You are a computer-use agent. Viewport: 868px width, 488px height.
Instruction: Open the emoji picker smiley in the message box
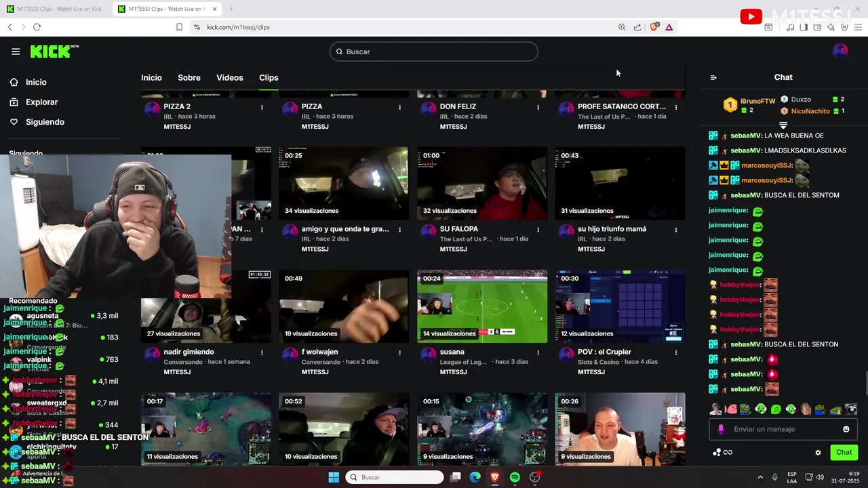coord(846,429)
